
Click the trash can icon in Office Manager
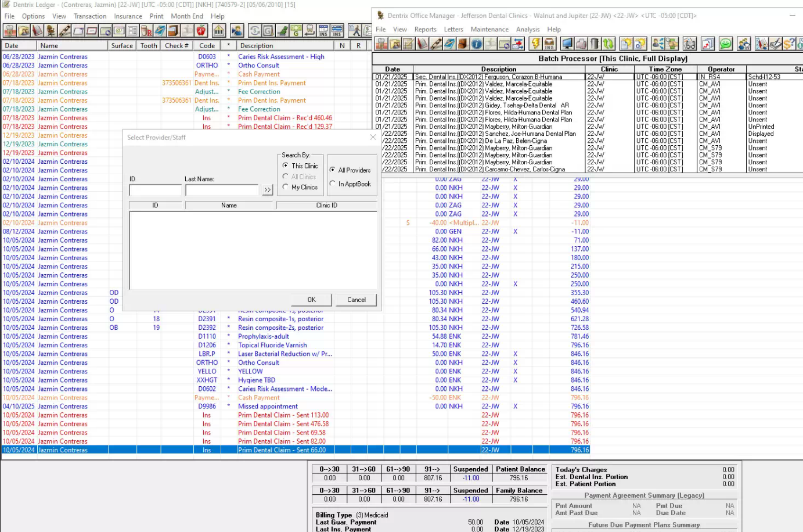point(594,44)
